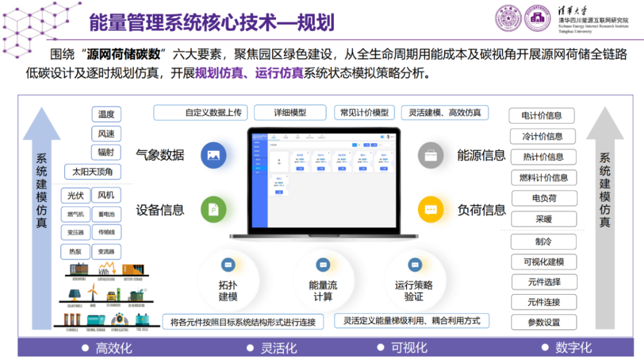Select 燃料计价信息

(x=543, y=178)
